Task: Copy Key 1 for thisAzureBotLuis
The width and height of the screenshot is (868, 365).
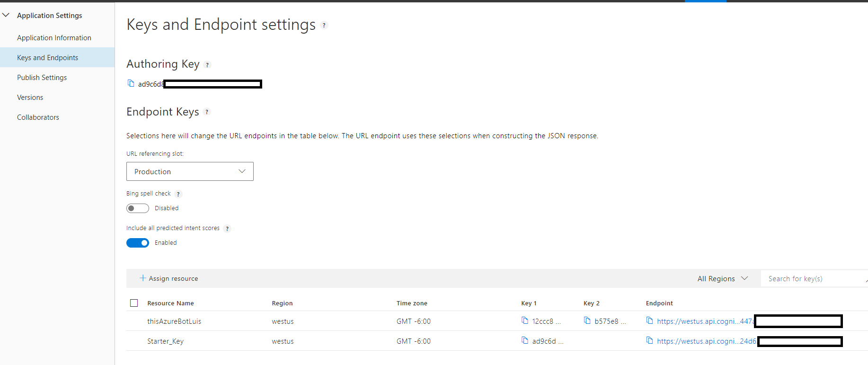Action: 525,320
